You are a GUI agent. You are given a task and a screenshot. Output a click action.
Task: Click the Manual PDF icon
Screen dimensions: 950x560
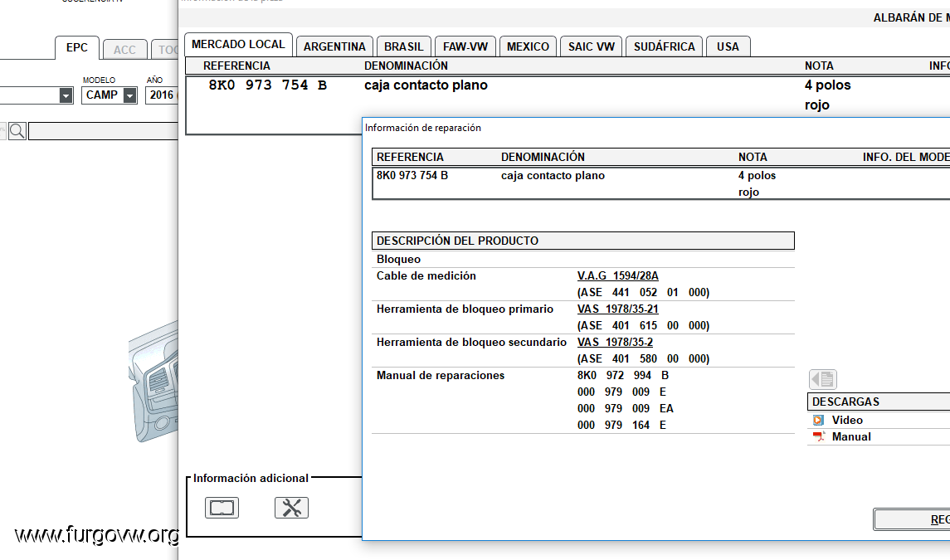tap(819, 436)
